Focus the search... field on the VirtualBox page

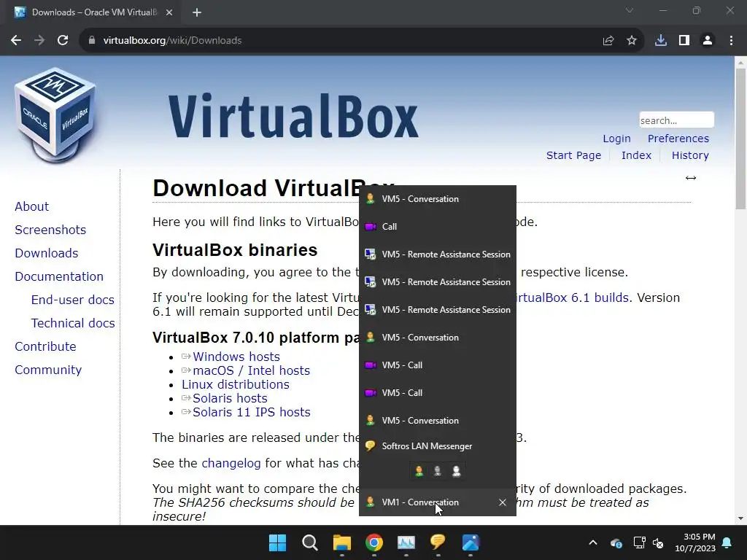pos(676,120)
